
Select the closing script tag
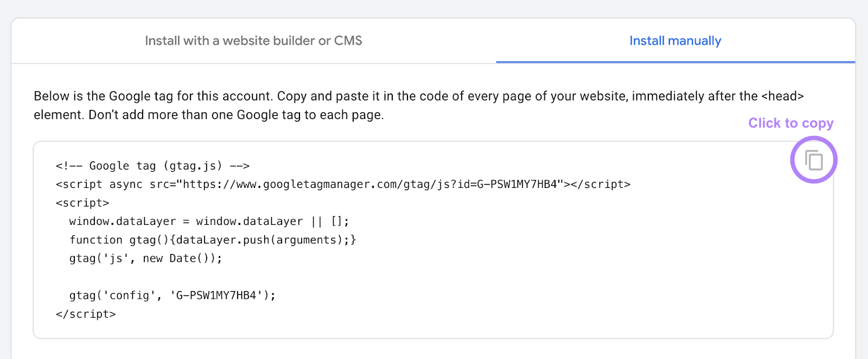(x=85, y=313)
